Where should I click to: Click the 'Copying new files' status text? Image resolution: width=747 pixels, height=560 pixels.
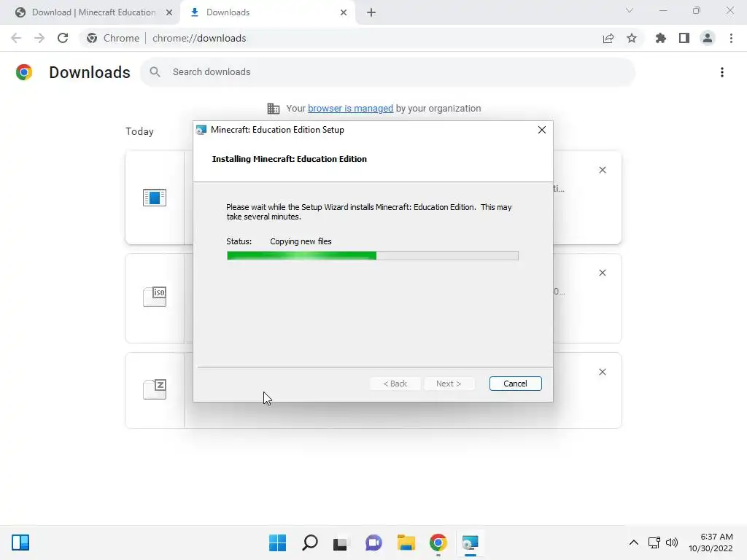(301, 241)
